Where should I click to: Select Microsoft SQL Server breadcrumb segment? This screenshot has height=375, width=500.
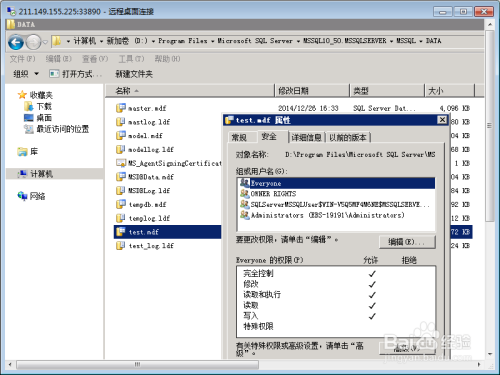(255, 41)
